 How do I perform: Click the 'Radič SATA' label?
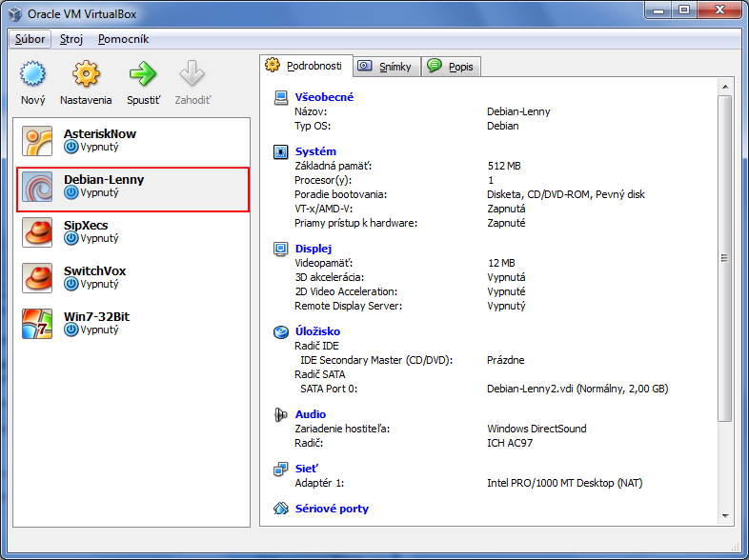319,374
